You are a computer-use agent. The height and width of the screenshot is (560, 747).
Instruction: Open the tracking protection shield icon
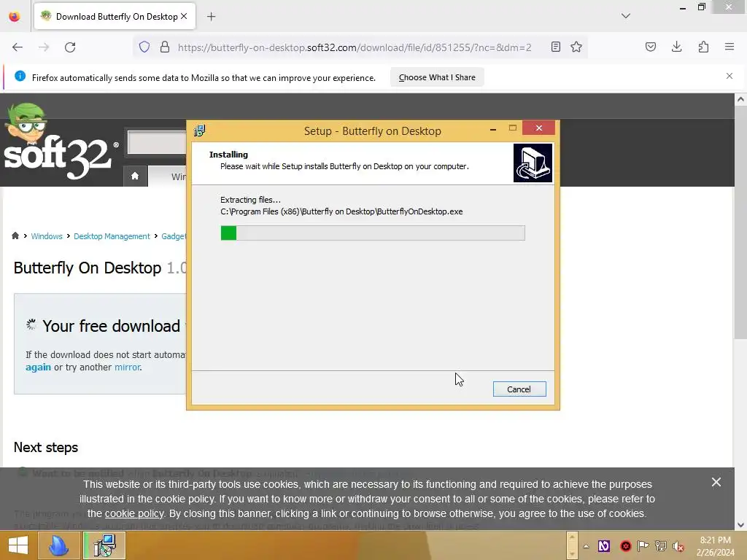click(144, 47)
